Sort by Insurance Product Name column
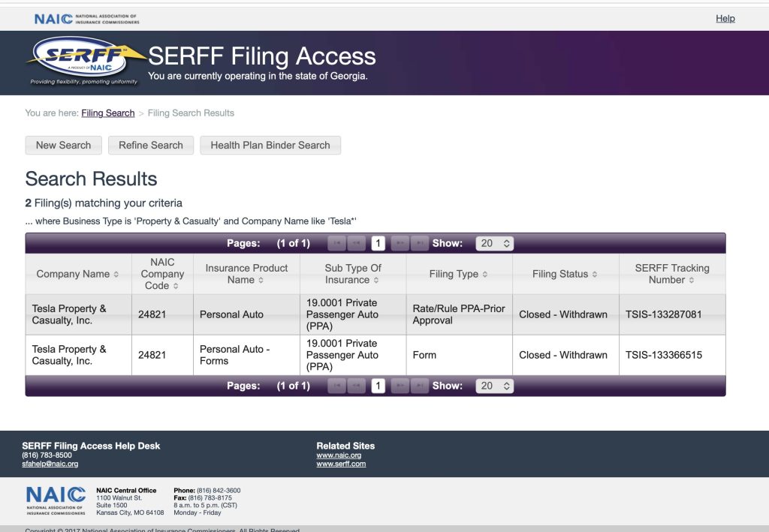Screen dimensions: 769x532 (246, 274)
